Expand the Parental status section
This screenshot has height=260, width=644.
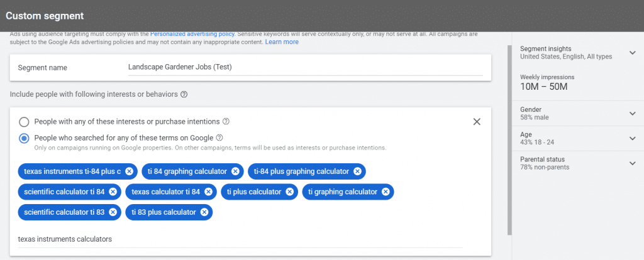(x=633, y=163)
